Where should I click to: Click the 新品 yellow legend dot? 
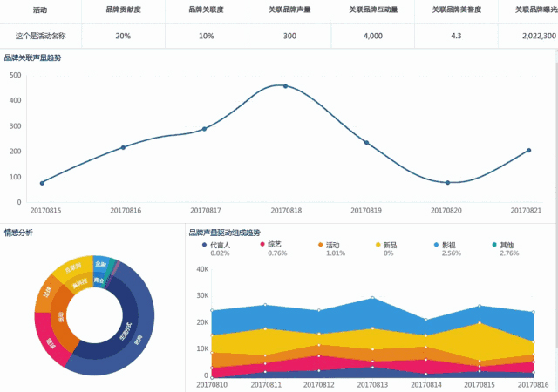point(378,245)
